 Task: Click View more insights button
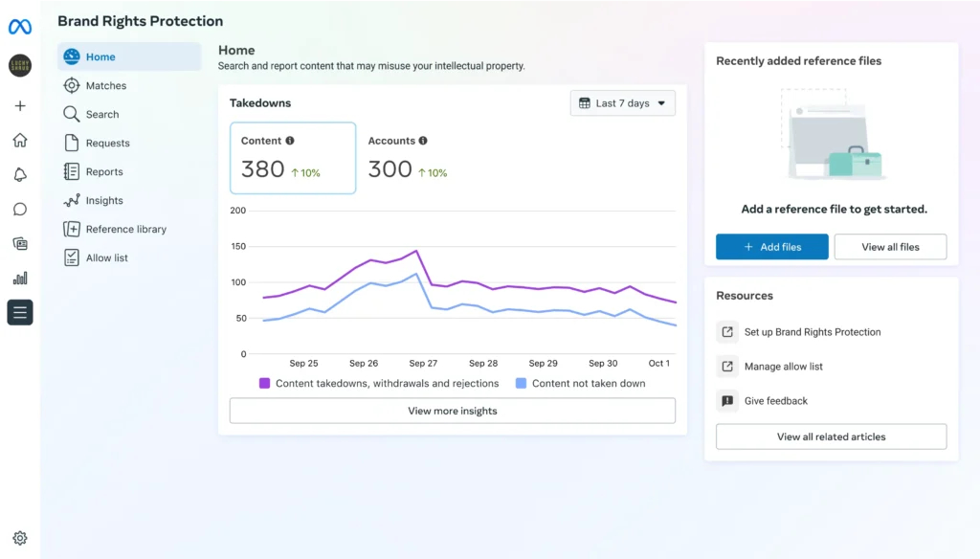(452, 411)
